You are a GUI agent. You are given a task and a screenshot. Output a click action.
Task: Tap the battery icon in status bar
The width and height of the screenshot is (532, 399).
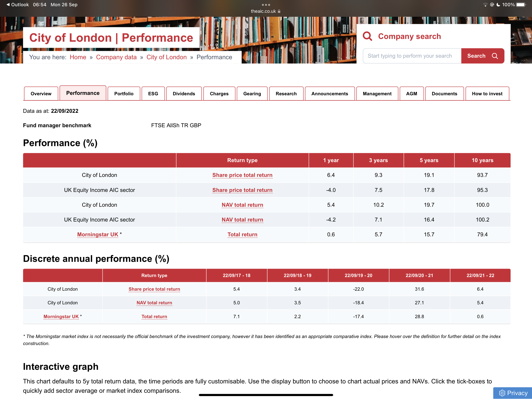click(x=521, y=4)
